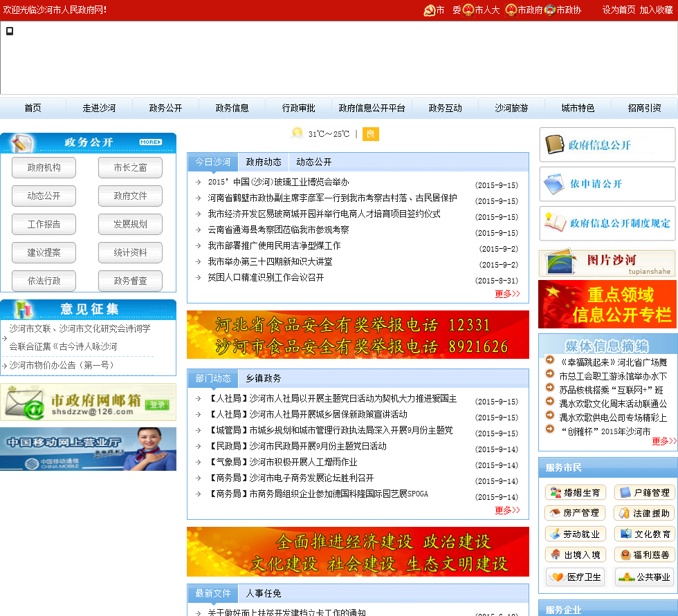Click the 依申请公开 blue folder icon

(554, 184)
